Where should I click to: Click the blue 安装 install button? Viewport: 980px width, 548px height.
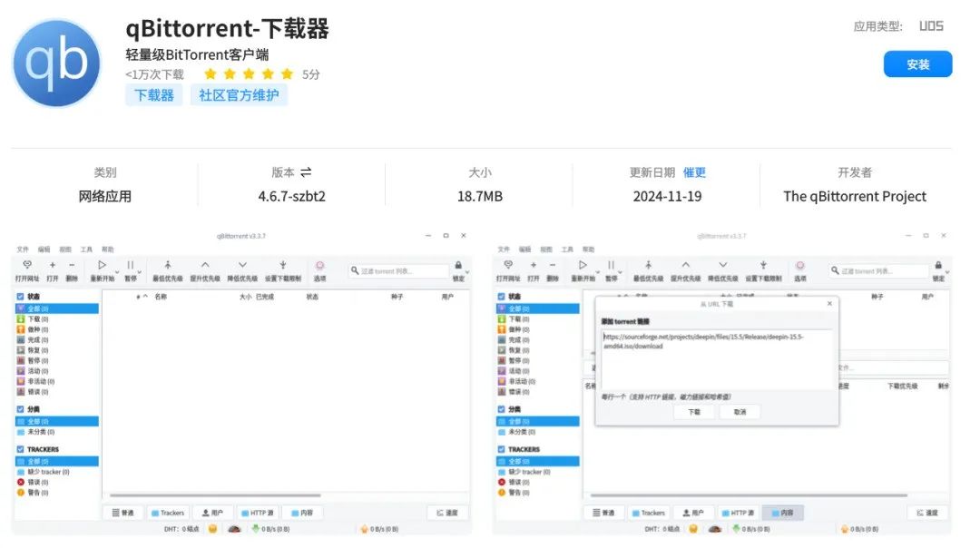[916, 64]
